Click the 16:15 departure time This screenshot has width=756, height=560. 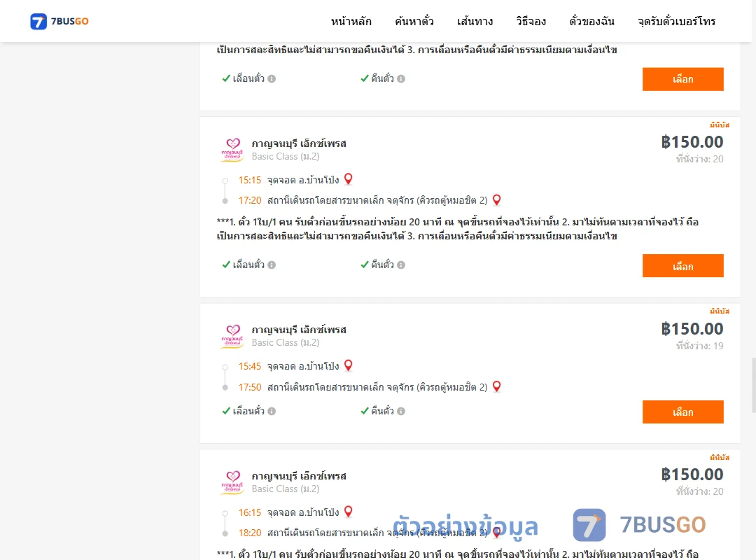250,512
